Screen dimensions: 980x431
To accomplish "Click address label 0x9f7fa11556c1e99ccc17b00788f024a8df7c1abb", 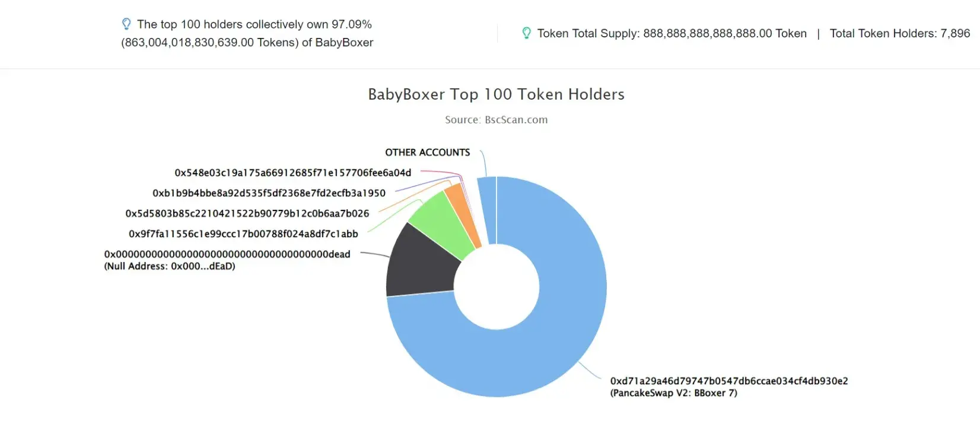I will pos(243,234).
